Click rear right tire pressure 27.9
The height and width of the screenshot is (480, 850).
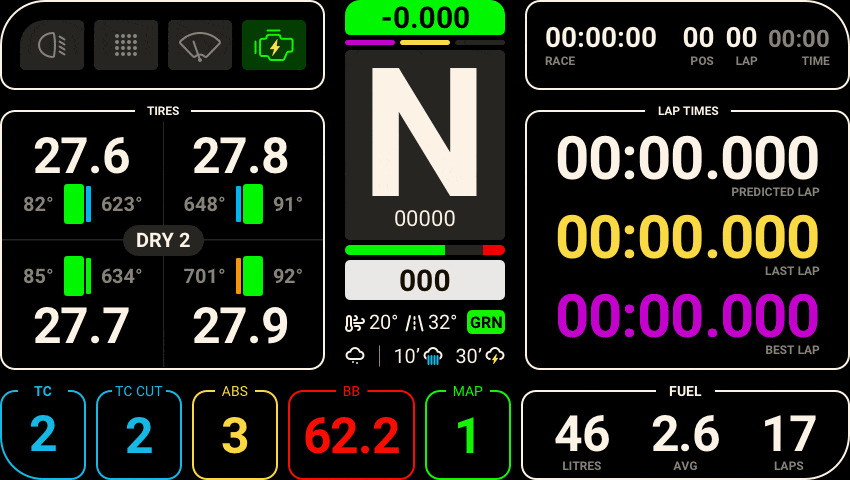click(x=241, y=326)
